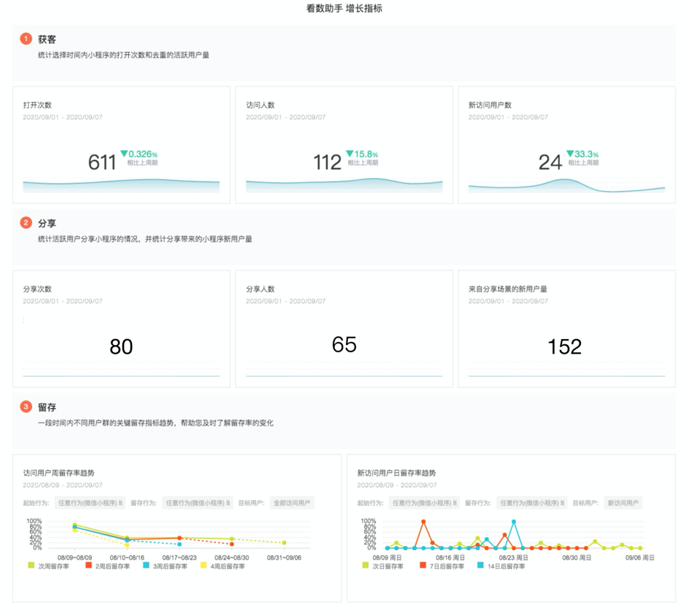Image resolution: width=688 pixels, height=616 pixels.
Task: Open 留存行为 dropdown in daily retention chart
Action: 532,503
